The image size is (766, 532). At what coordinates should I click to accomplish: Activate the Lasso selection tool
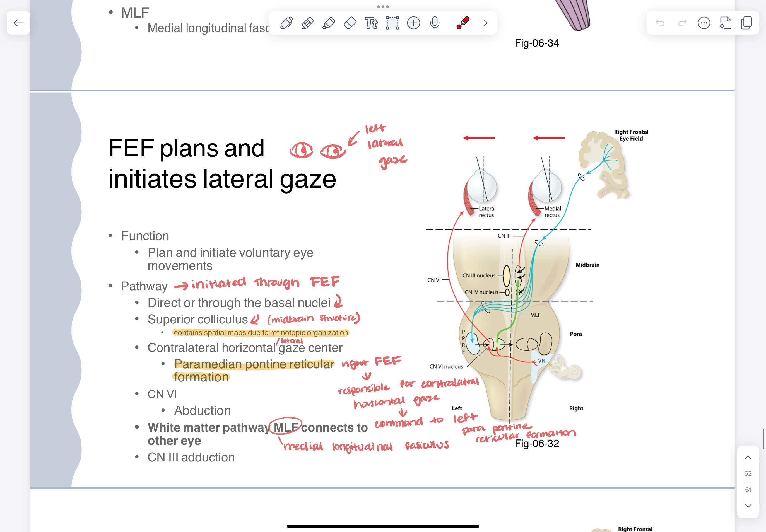point(392,23)
